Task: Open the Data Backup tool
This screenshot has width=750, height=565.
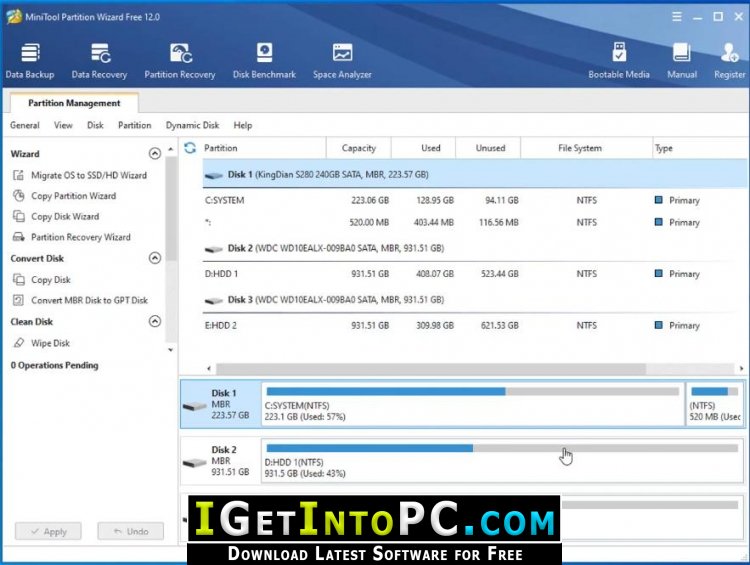Action: [30, 60]
